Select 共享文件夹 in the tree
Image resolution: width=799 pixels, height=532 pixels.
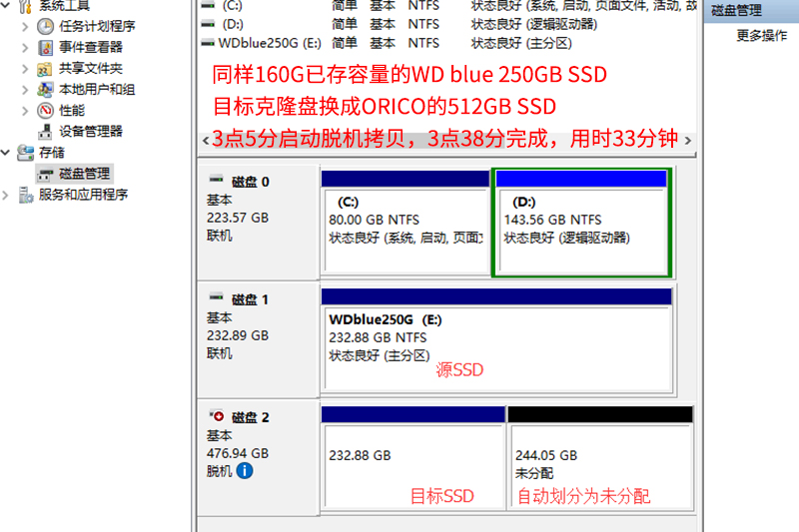(x=91, y=68)
